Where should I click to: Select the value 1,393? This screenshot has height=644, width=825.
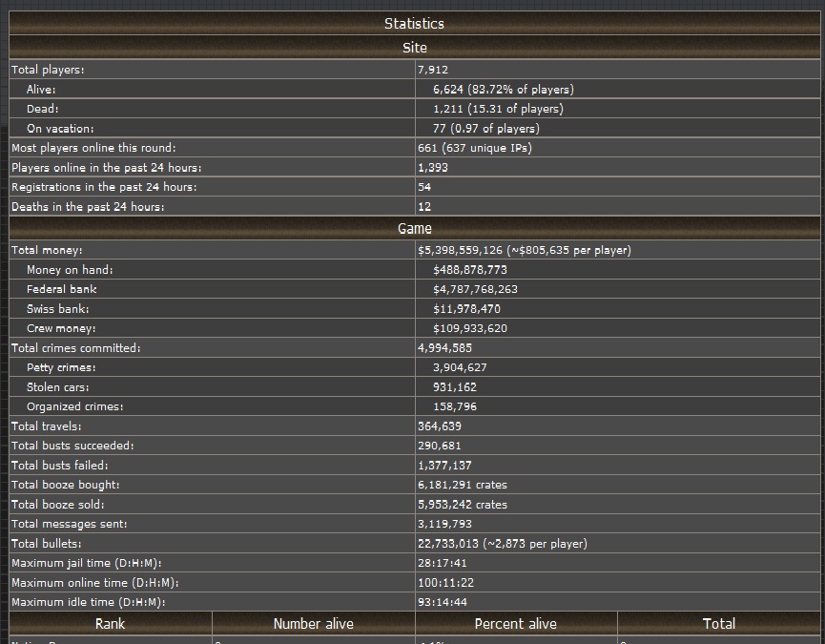pos(433,167)
